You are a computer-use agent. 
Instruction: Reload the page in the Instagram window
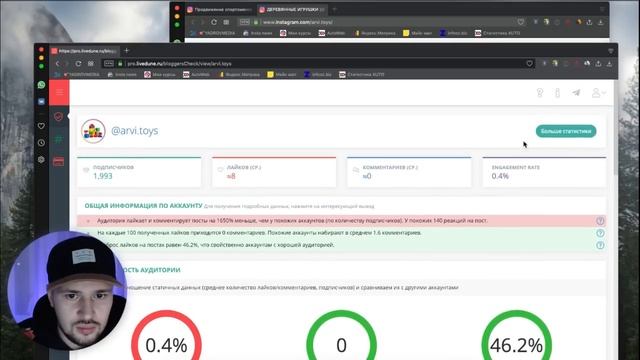click(x=214, y=22)
